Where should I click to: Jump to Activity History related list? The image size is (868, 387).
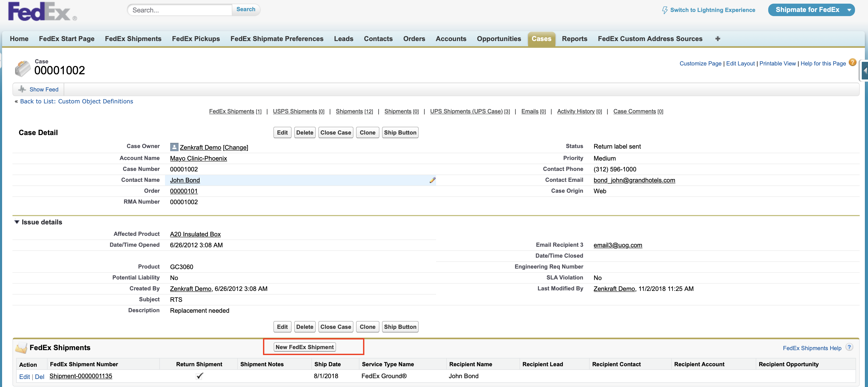tap(579, 111)
